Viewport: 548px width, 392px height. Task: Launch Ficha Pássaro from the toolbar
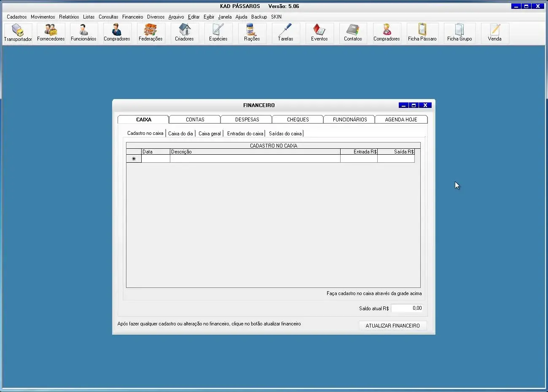(422, 33)
